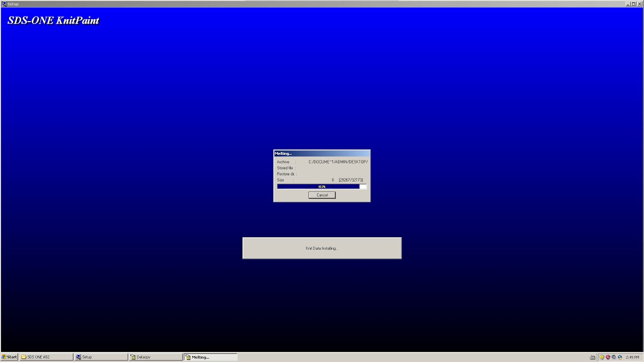The image size is (644, 362).
Task: Close the Setup window
Action: [x=639, y=4]
